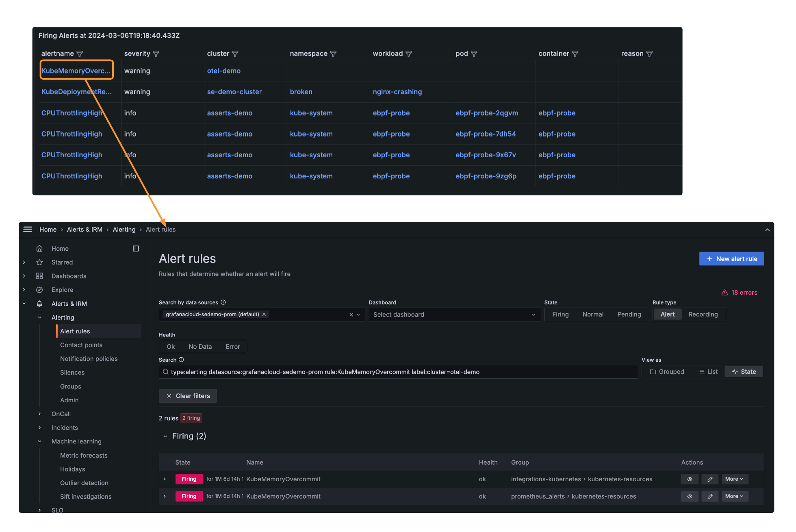Screen dimensions: 796x532
Task: Remove the grafanacloud-sedemo-prom datasource tag
Action: click(264, 314)
